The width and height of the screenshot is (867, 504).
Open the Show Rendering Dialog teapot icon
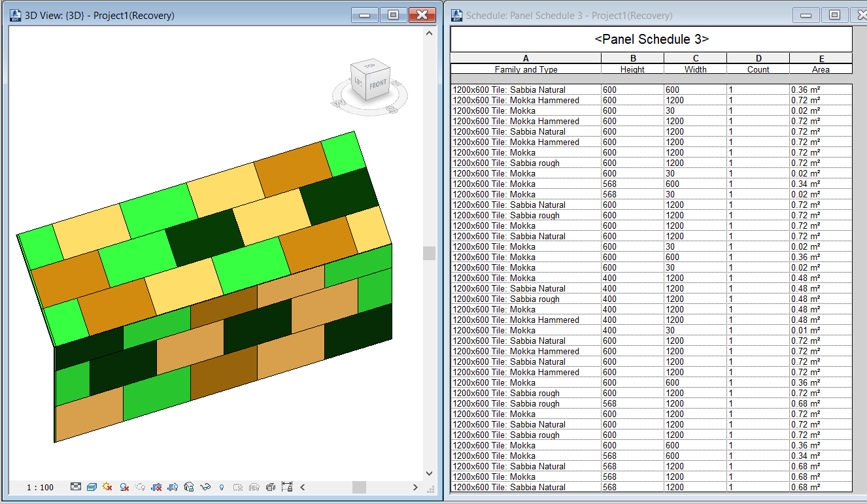[141, 487]
